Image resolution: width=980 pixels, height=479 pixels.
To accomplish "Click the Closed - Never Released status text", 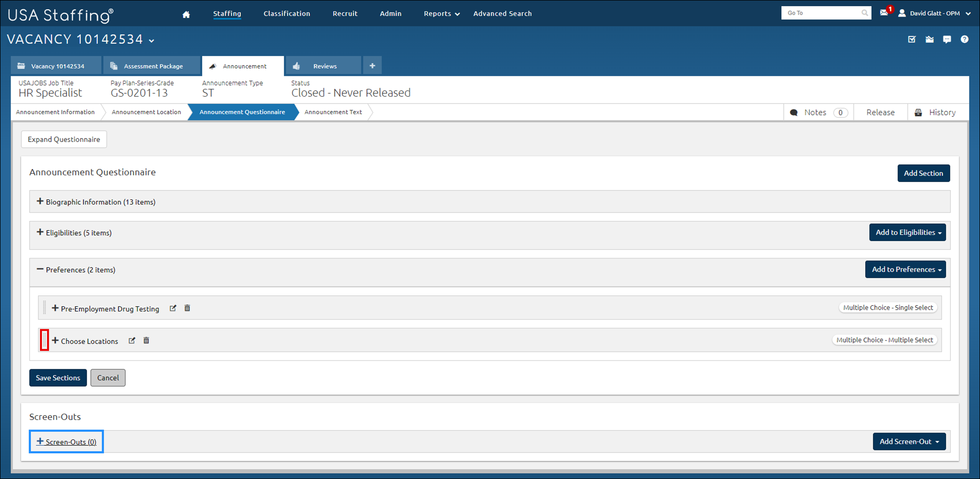I will pos(351,93).
